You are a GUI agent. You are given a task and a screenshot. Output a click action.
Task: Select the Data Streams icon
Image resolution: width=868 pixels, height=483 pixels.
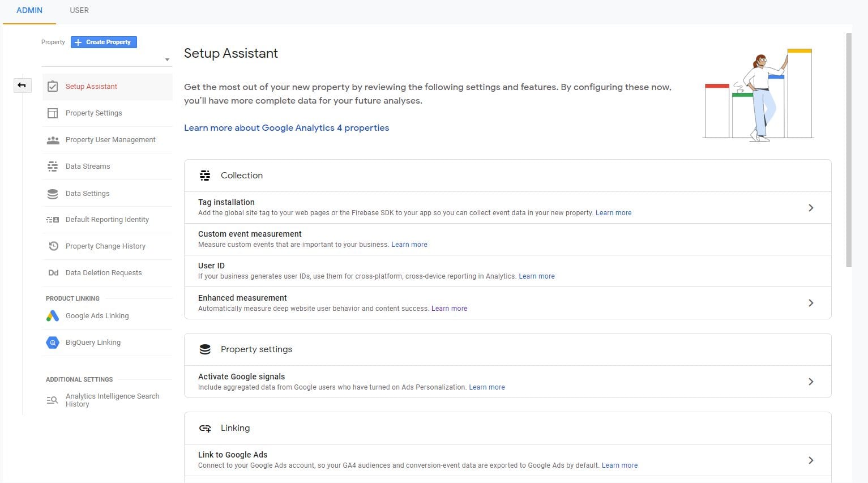tap(53, 166)
